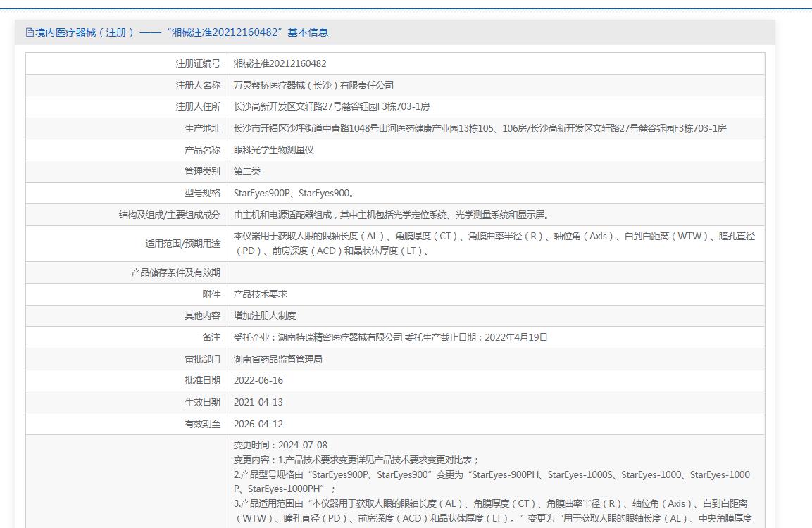This screenshot has height=528, width=812.
Task: Click the 生产地址 production address value
Action: pos(480,128)
